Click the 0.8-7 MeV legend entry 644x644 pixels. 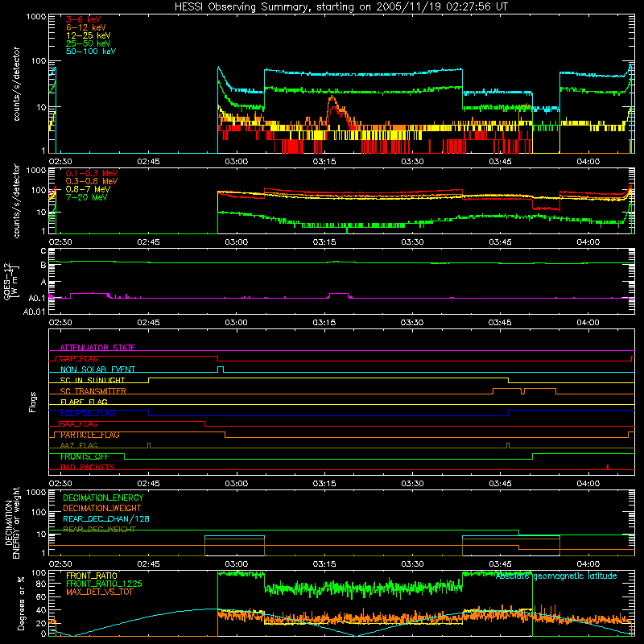tap(88, 189)
